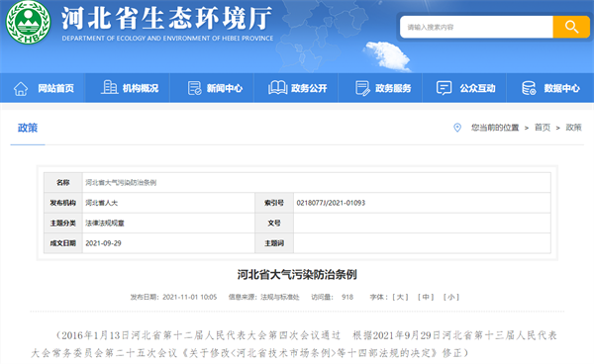Viewport: 594px width, 364px height.
Task: Select the 政策 tab heading
Action: [x=28, y=128]
